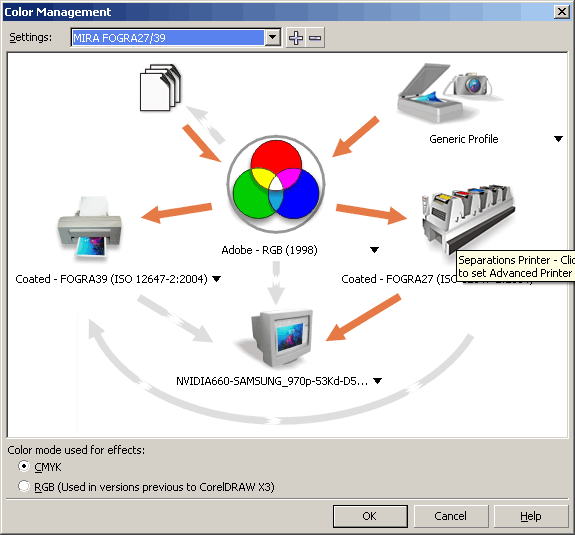Toggle arrow from RGB to composite printer
Viewport: 575px width, 535px height.
pos(177,213)
